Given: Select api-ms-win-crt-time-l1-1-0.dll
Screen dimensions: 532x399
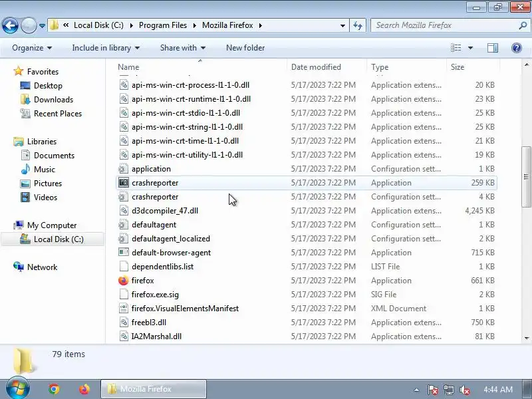Looking at the screenshot, I should pos(185,141).
